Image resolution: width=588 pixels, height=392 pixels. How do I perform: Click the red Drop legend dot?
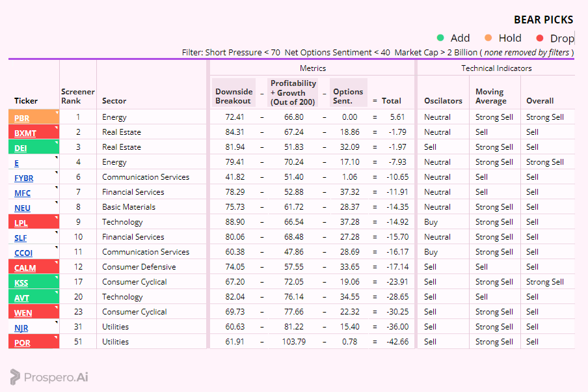pyautogui.click(x=540, y=38)
